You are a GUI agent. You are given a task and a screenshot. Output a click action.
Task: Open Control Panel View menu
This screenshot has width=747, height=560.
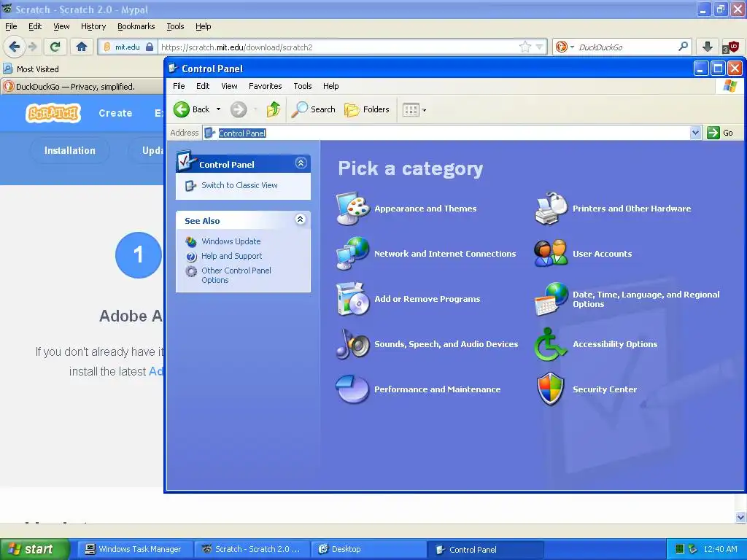click(228, 86)
